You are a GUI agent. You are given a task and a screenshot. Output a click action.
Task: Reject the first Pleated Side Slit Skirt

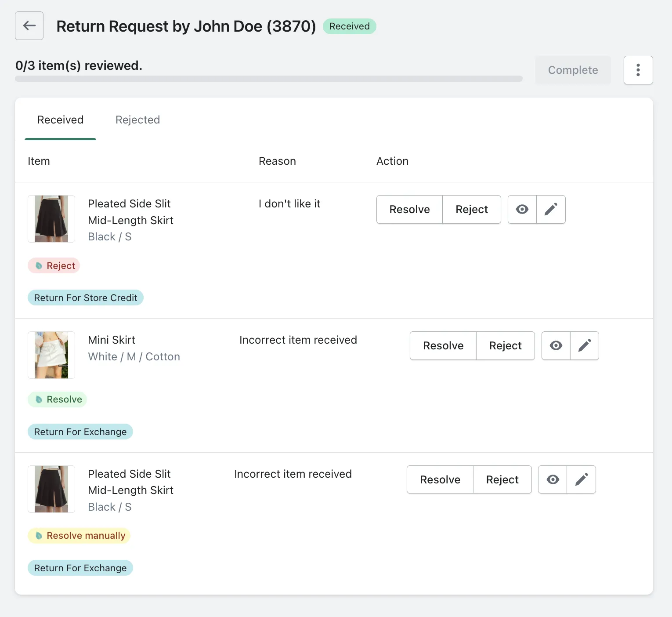coord(471,210)
